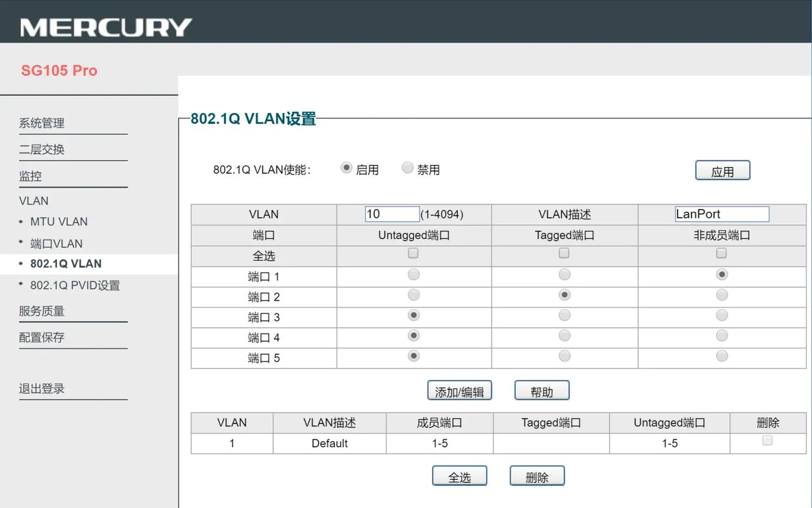Set 端口 1 as Tagged
812x508 pixels.
pos(565,275)
